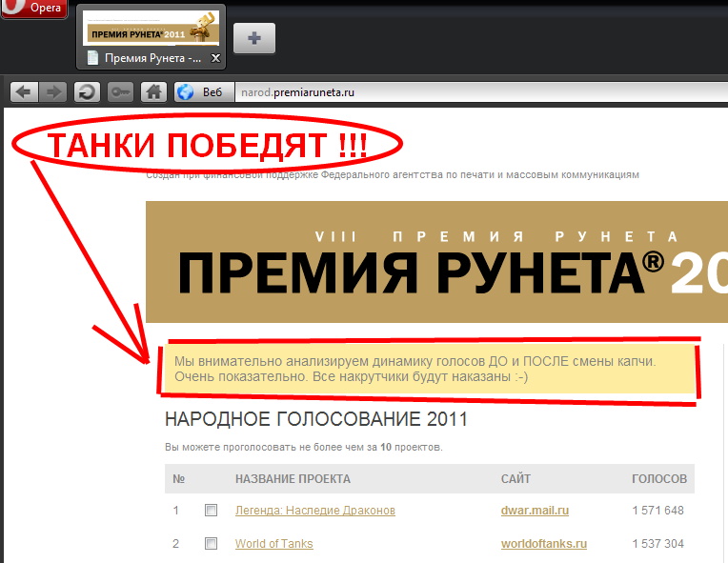The height and width of the screenshot is (563, 728).
Task: Select the Премия Рунета browser tab
Action: [x=151, y=37]
